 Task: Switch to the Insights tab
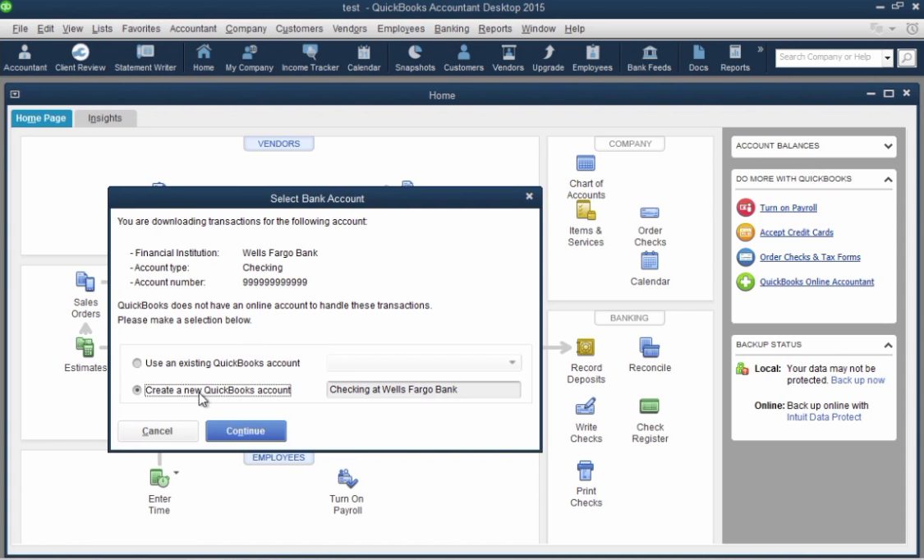[105, 117]
